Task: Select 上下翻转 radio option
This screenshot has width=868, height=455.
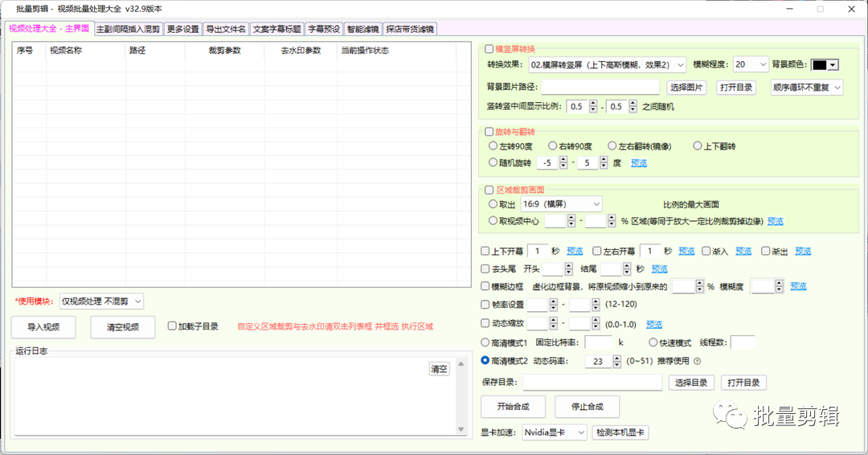Action: 698,146
